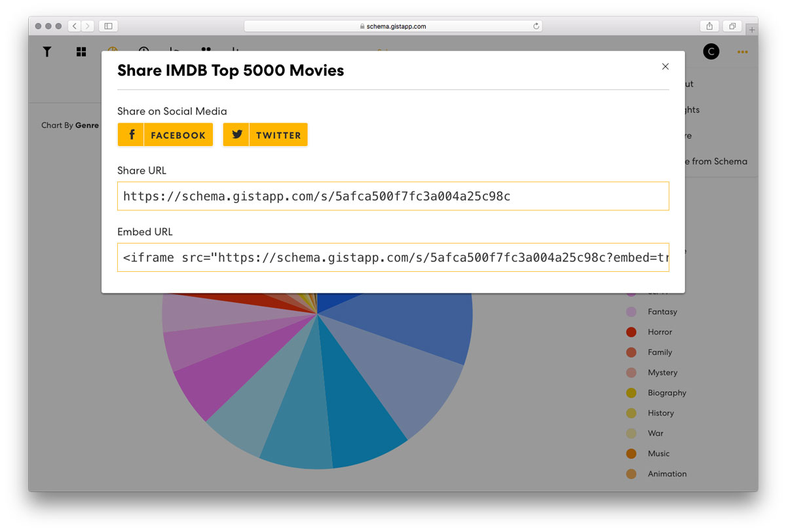Click the Music legend swatch
Viewport: 786px width, 532px height.
click(631, 454)
